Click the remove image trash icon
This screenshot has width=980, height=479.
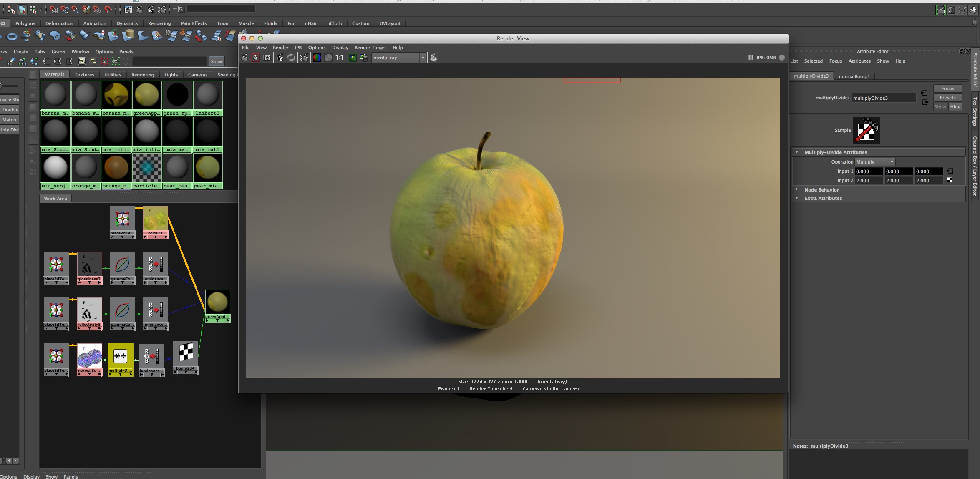[x=363, y=58]
